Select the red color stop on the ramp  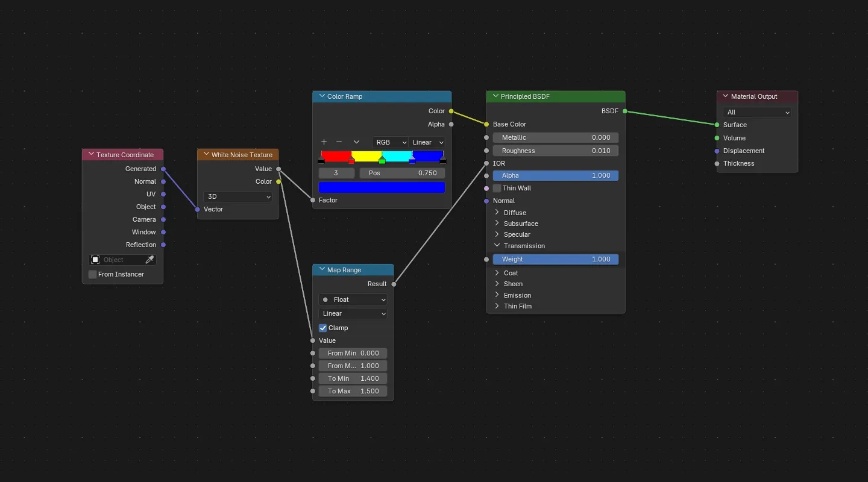(351, 160)
